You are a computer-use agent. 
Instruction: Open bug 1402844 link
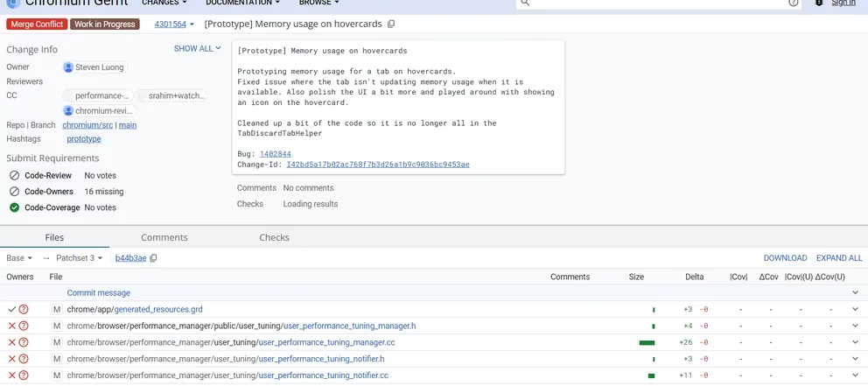[x=275, y=154]
